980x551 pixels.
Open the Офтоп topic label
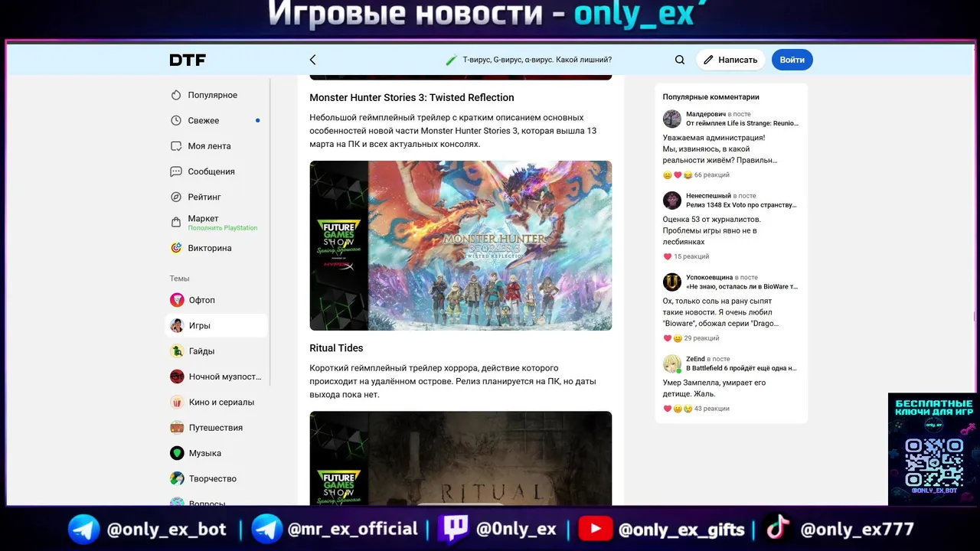(202, 300)
